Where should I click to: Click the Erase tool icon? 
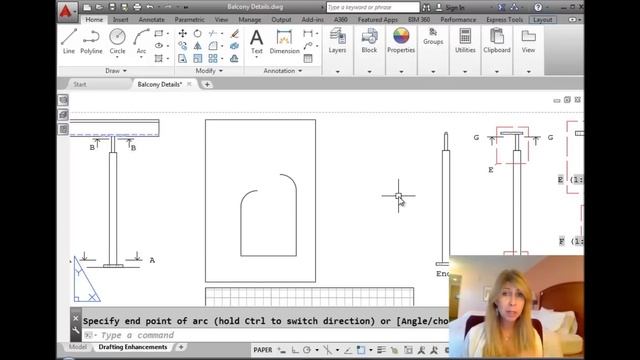pyautogui.click(x=234, y=33)
